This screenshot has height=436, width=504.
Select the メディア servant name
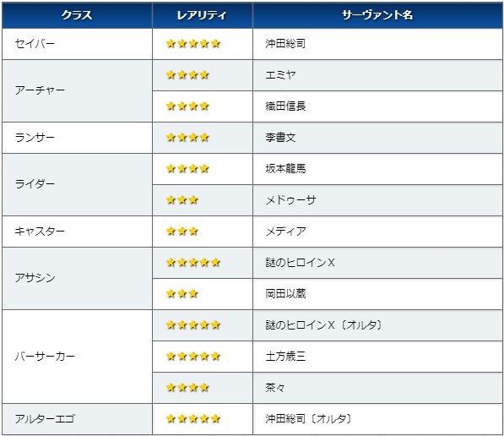[x=285, y=232]
